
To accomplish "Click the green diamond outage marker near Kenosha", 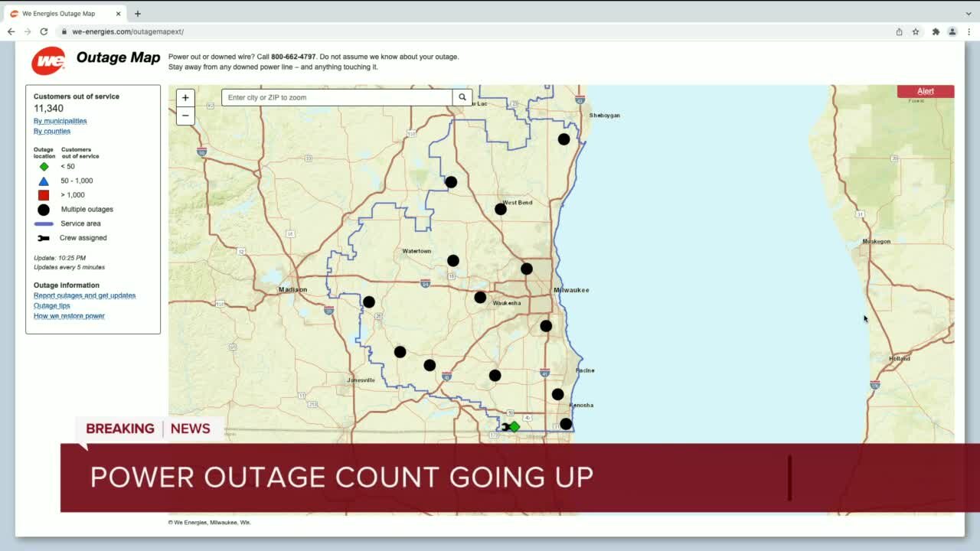I will [514, 426].
